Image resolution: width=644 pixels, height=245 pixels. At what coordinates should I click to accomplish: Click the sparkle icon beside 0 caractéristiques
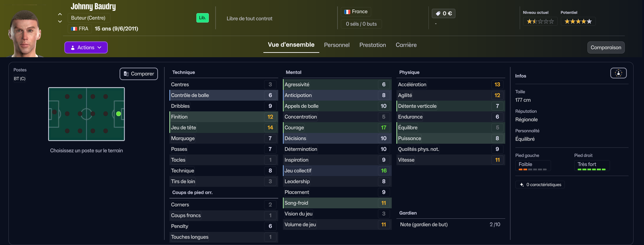coord(522,185)
